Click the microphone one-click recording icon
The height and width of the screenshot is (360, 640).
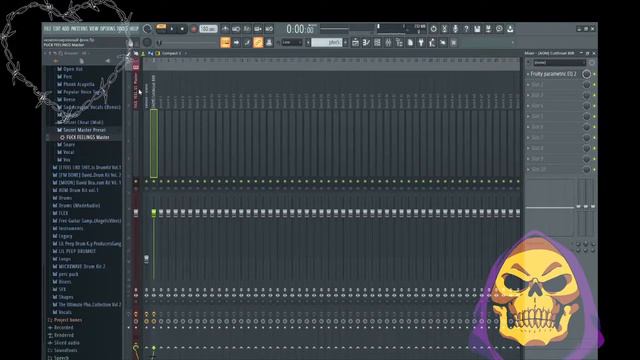tap(456, 29)
